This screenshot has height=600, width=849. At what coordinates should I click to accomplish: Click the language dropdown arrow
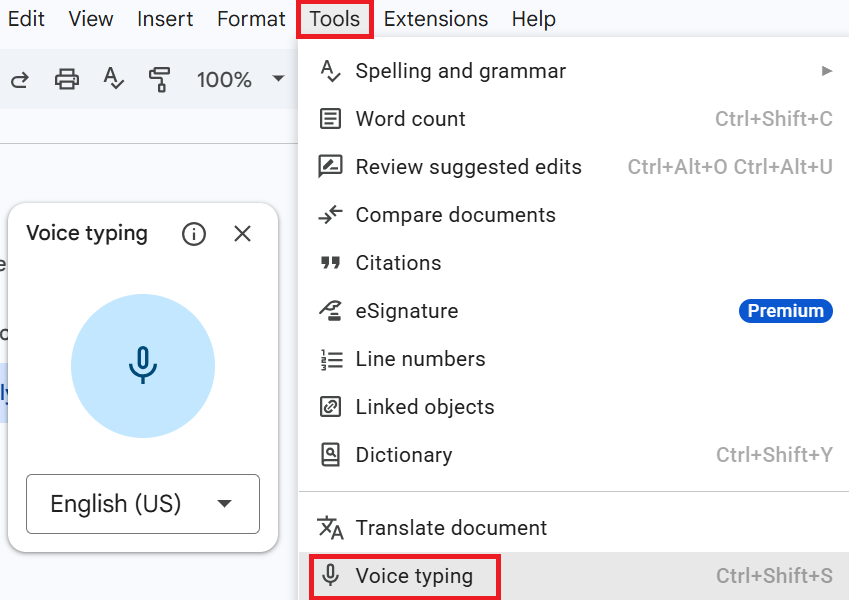[224, 504]
